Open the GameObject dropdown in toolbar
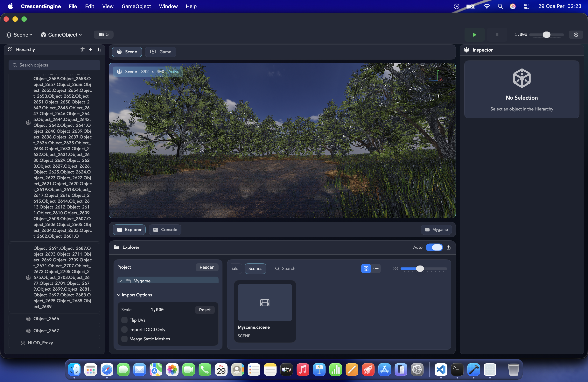Screen dimensions: 588x382 pyautogui.click(x=61, y=35)
